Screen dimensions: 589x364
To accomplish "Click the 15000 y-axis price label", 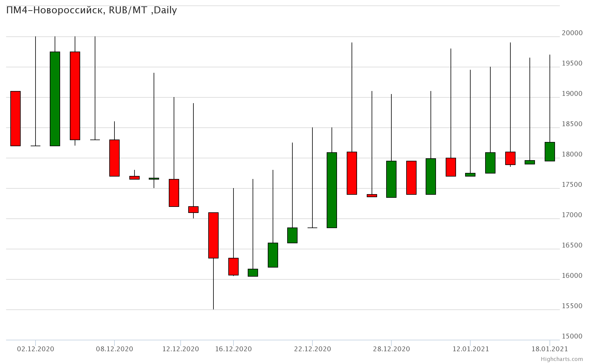I will pyautogui.click(x=572, y=336).
